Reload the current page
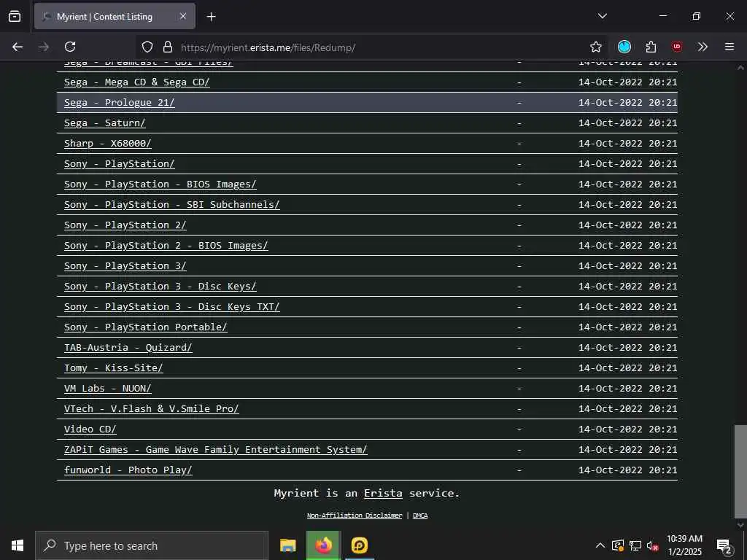This screenshot has height=560, width=747. click(x=70, y=47)
